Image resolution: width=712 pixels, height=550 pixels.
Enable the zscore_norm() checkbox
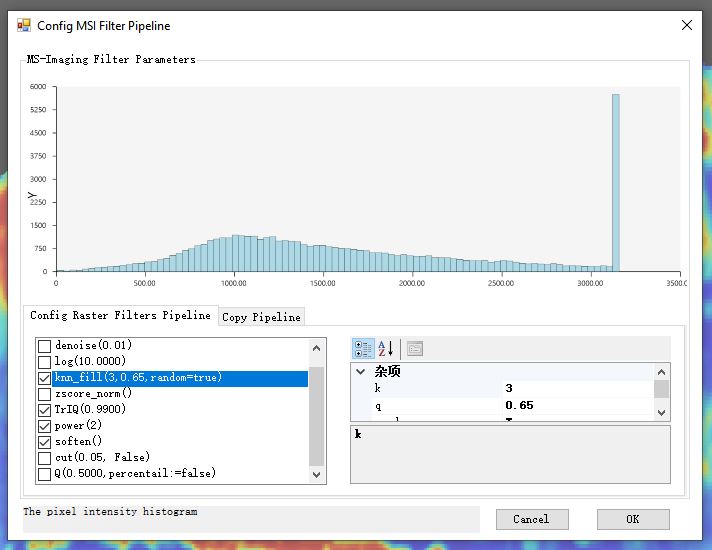click(x=44, y=394)
